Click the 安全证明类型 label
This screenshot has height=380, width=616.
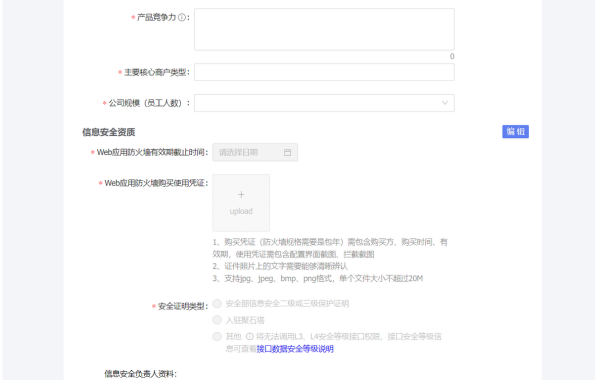182,306
